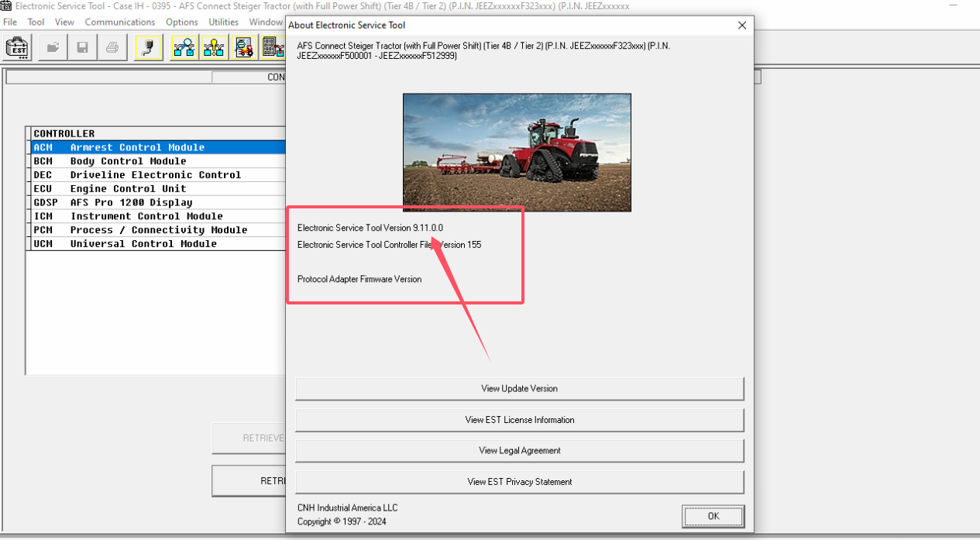Select PCM Process / Connectivity Module row
Viewport: 980px width, 540px height.
pos(158,230)
